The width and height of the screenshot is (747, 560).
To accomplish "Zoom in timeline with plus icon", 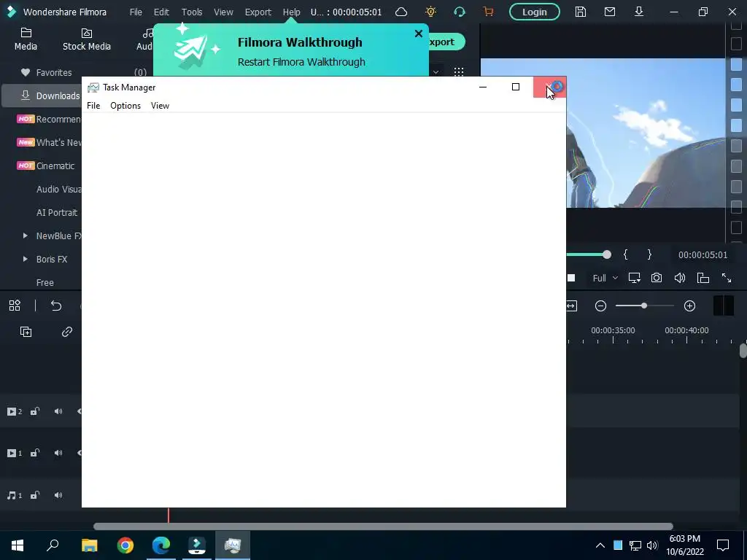I will [x=689, y=306].
